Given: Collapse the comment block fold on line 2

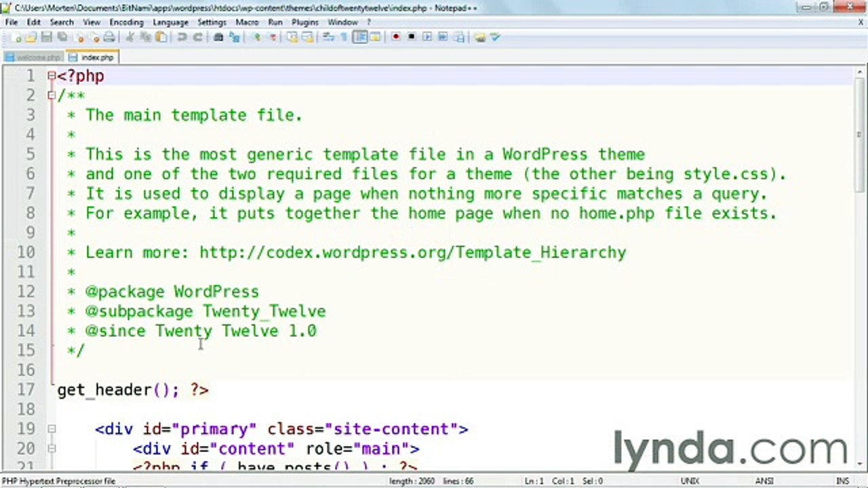Looking at the screenshot, I should pos(52,96).
